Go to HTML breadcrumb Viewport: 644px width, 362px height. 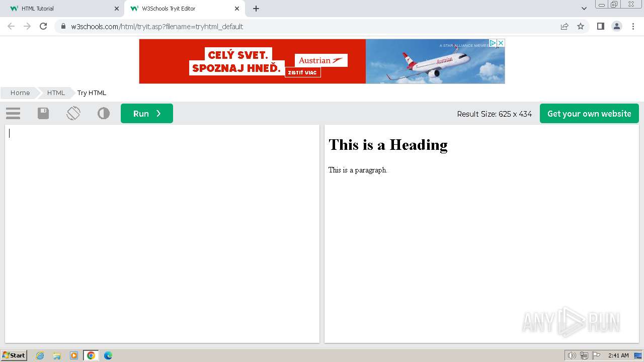56,93
